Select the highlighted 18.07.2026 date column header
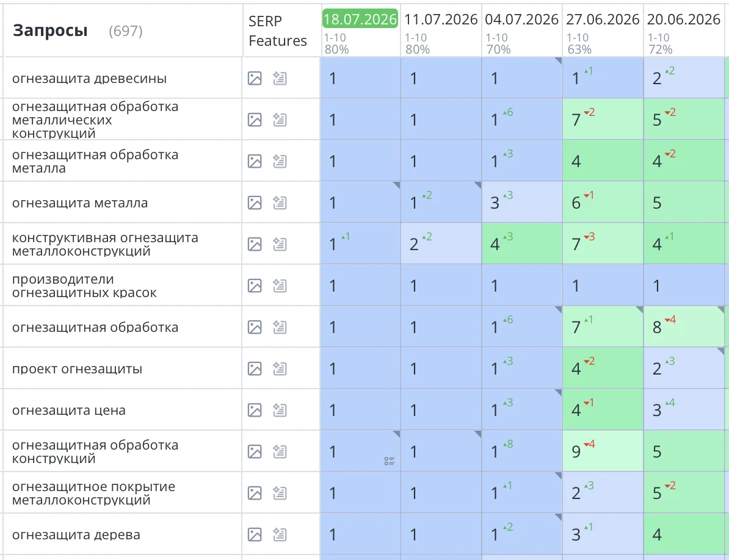 coord(360,19)
